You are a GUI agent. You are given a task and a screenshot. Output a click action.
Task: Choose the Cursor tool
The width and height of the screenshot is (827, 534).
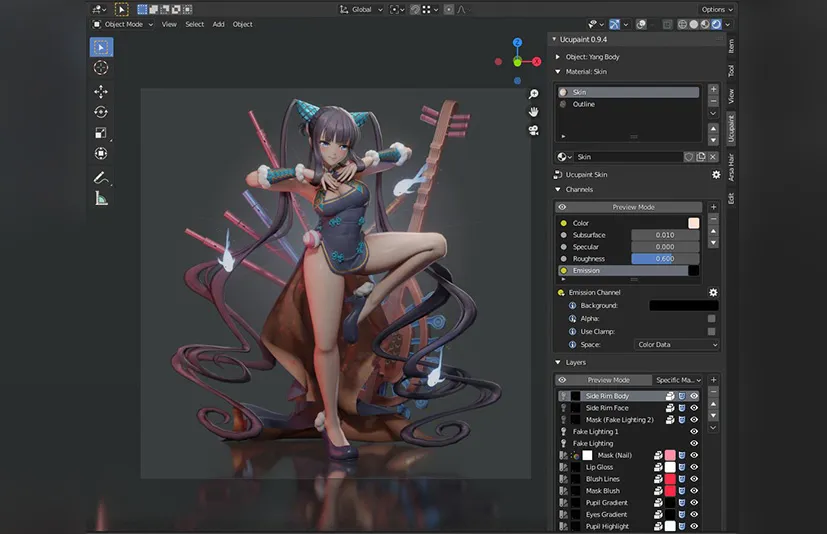[101, 67]
